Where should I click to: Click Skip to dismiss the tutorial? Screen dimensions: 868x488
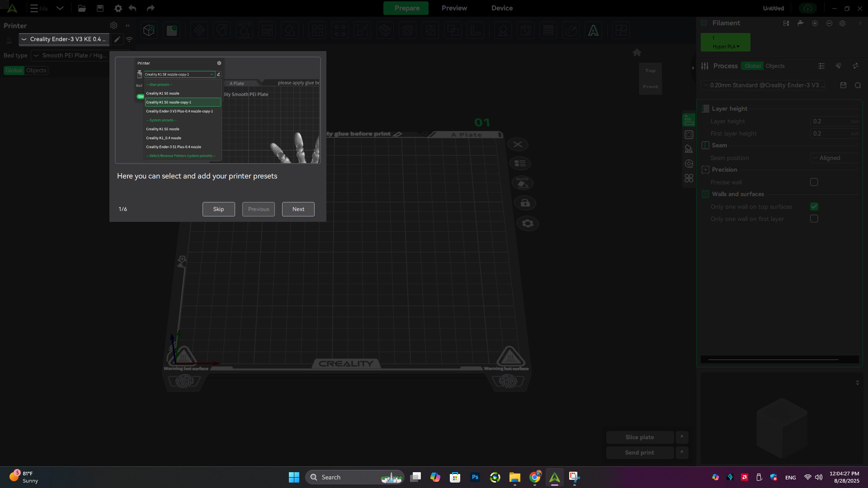click(218, 209)
